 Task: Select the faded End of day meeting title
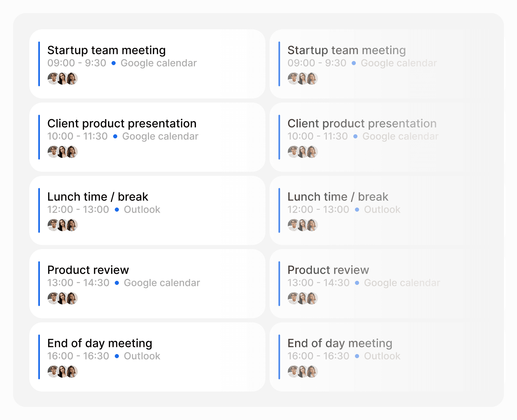pyautogui.click(x=340, y=343)
